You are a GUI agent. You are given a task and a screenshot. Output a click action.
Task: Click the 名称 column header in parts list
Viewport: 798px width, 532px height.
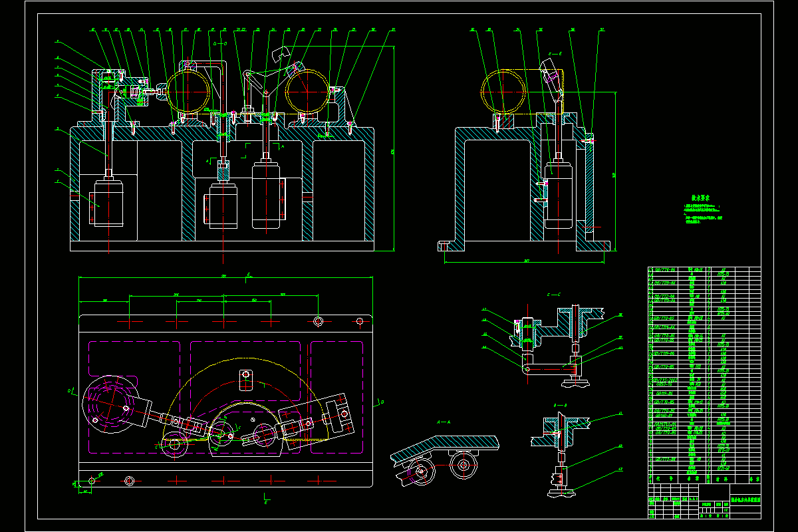tap(692, 478)
